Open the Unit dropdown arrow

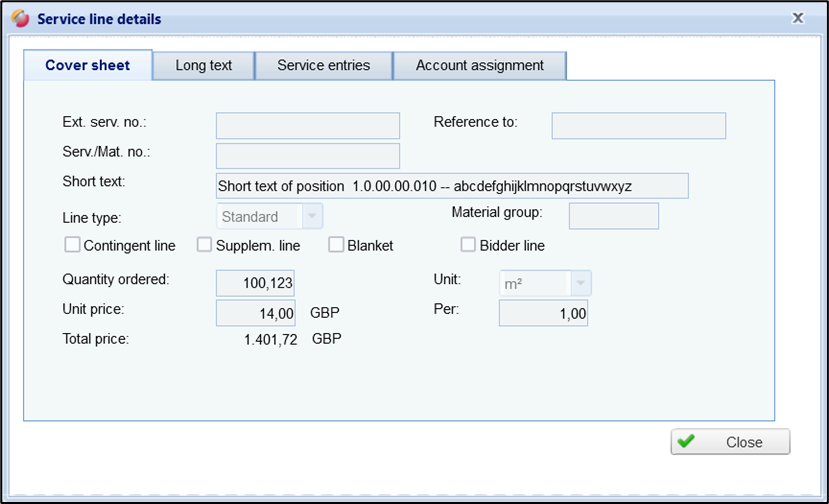[580, 283]
